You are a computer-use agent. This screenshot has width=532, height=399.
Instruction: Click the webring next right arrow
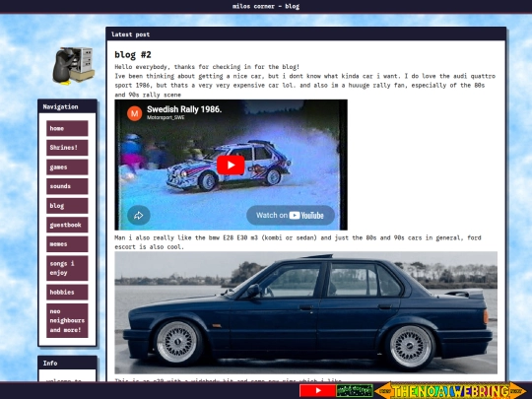[x=518, y=390]
